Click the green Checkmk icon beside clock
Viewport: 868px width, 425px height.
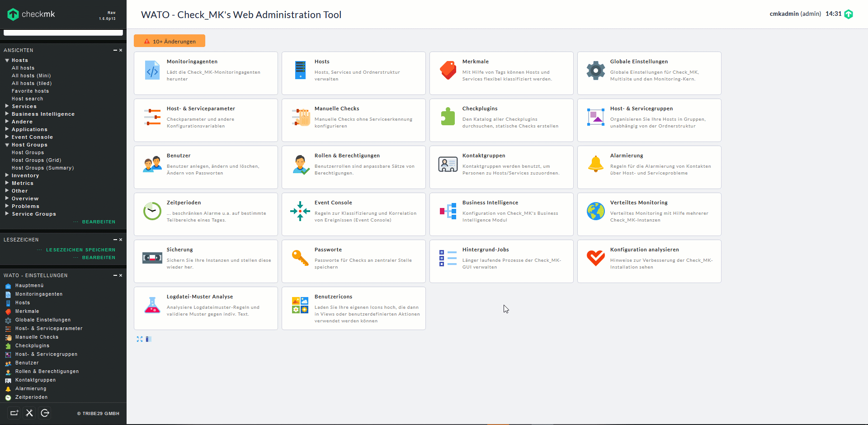pyautogui.click(x=849, y=14)
